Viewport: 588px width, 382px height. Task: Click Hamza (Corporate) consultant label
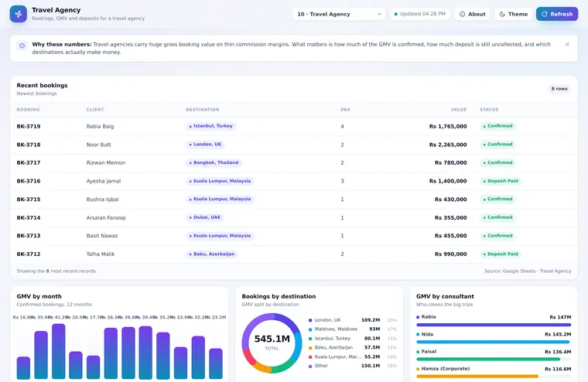pyautogui.click(x=445, y=369)
